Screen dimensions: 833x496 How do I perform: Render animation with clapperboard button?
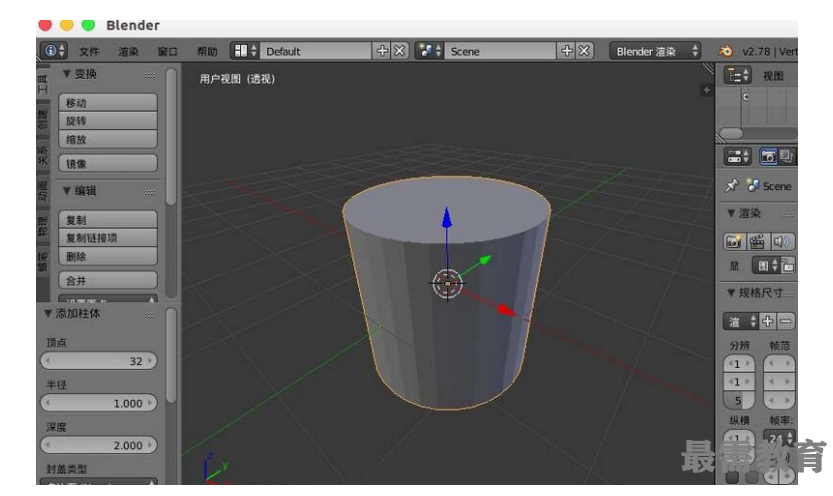click(756, 242)
